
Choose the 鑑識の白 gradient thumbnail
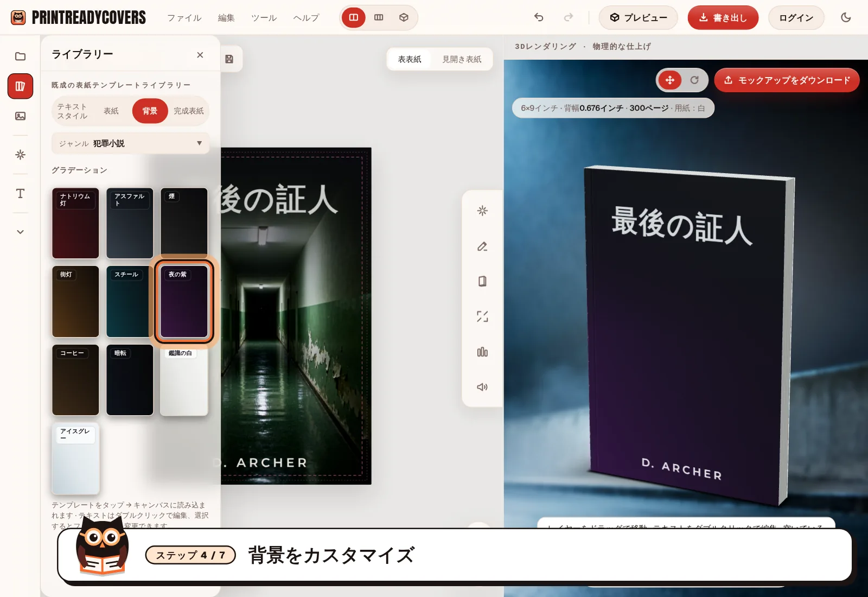(184, 380)
